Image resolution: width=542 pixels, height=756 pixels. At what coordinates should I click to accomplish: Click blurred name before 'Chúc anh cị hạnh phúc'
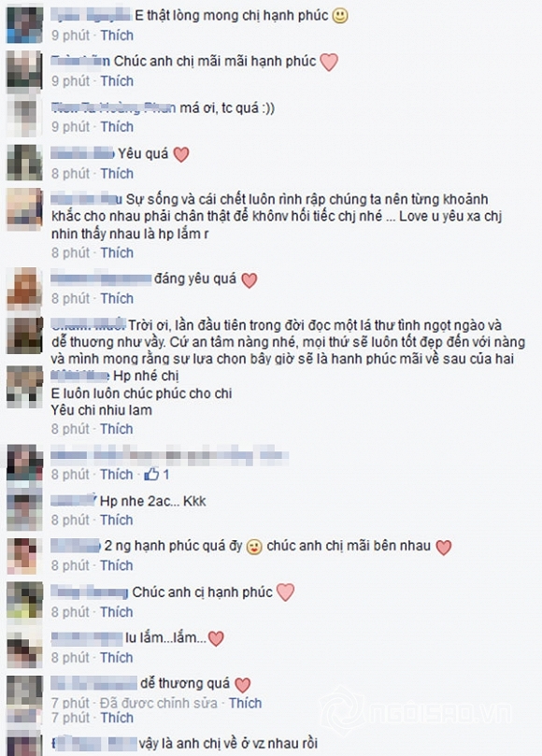[x=89, y=592]
